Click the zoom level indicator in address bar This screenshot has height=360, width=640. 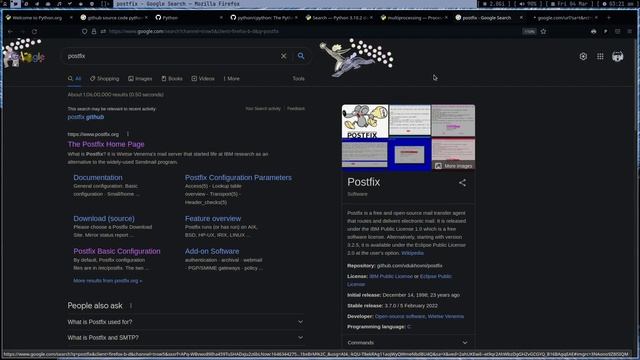tap(529, 31)
